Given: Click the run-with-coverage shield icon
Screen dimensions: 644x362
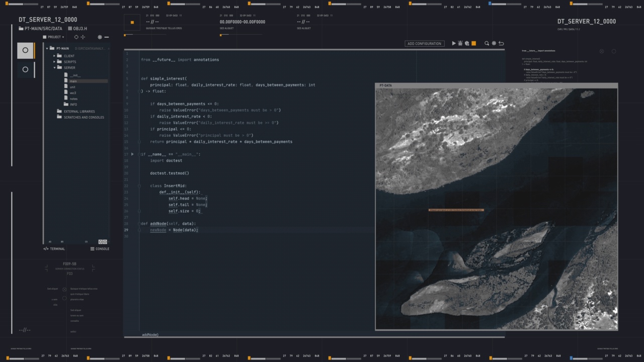Looking at the screenshot, I should [x=467, y=44].
